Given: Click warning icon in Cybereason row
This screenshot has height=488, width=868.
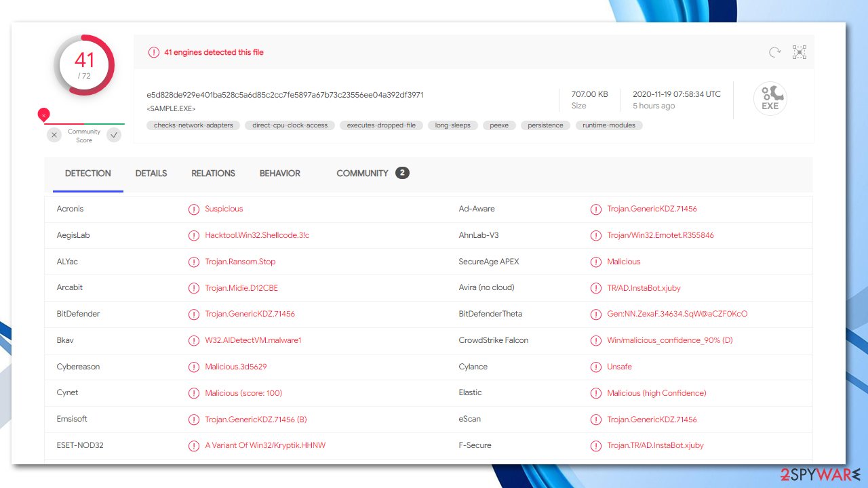Looking at the screenshot, I should click(x=194, y=367).
